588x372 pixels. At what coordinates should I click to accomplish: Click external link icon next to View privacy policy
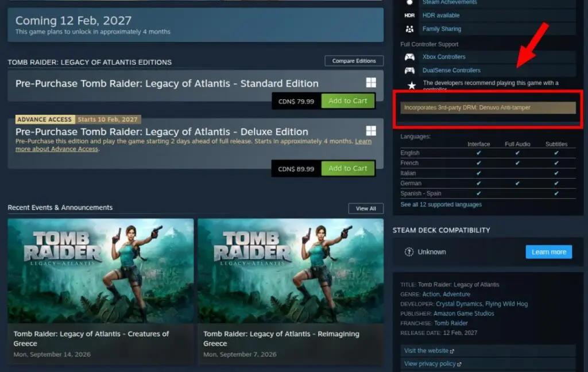[x=459, y=364]
